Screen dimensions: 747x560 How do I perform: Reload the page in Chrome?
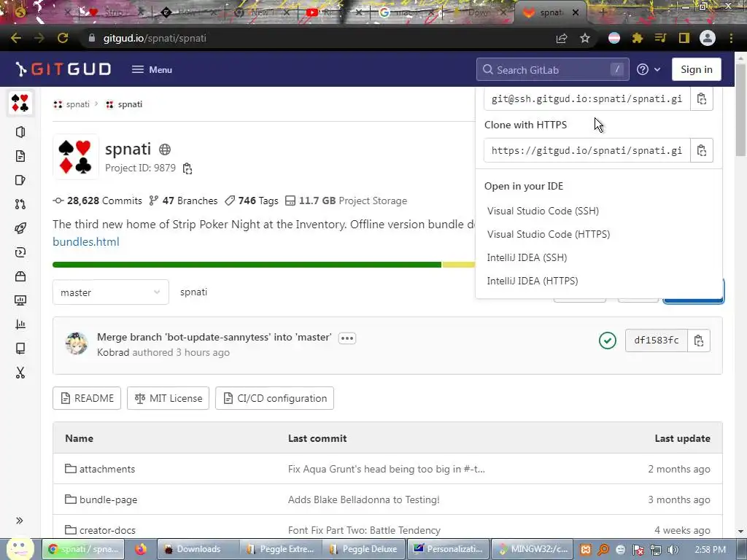pyautogui.click(x=63, y=38)
